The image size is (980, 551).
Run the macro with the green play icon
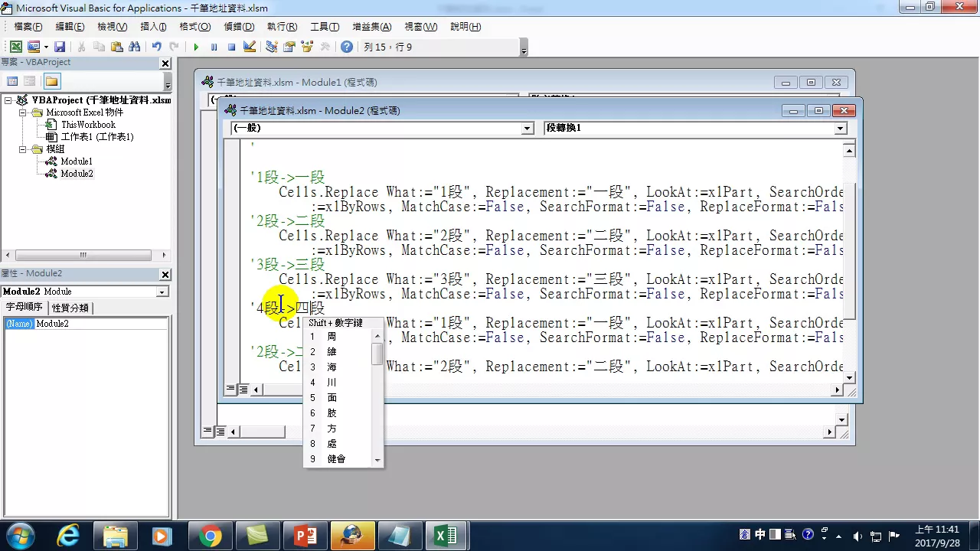196,47
